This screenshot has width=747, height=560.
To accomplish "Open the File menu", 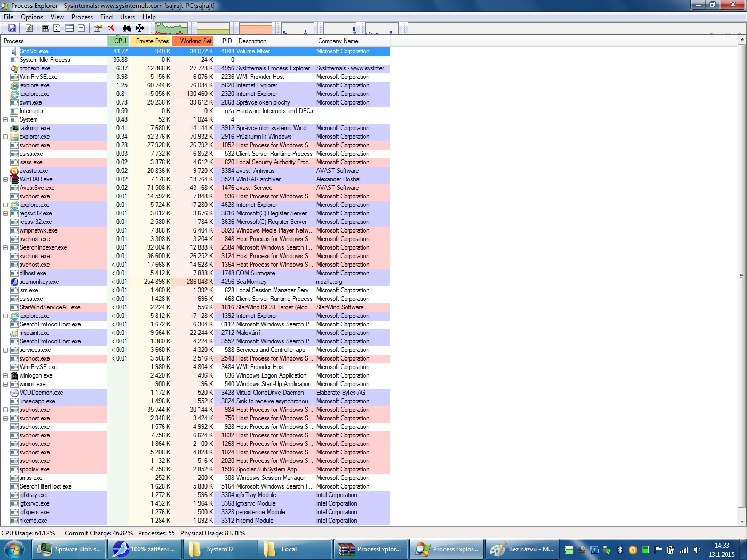I will 9,17.
